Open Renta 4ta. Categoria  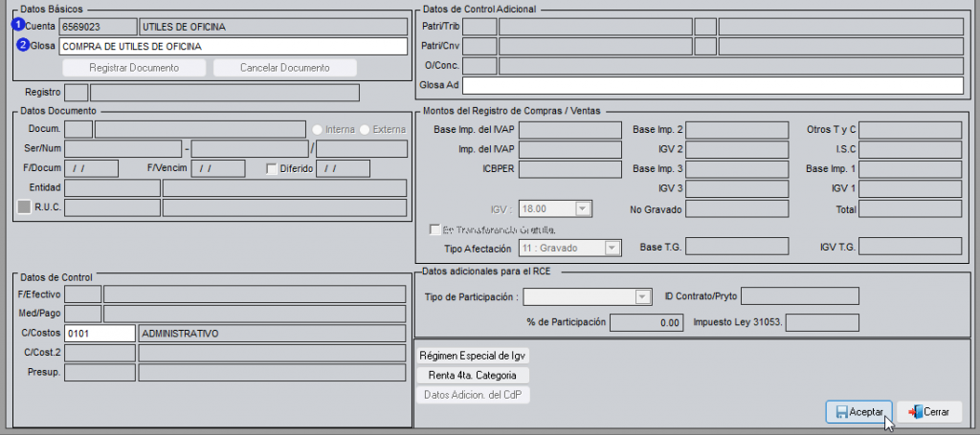(473, 375)
